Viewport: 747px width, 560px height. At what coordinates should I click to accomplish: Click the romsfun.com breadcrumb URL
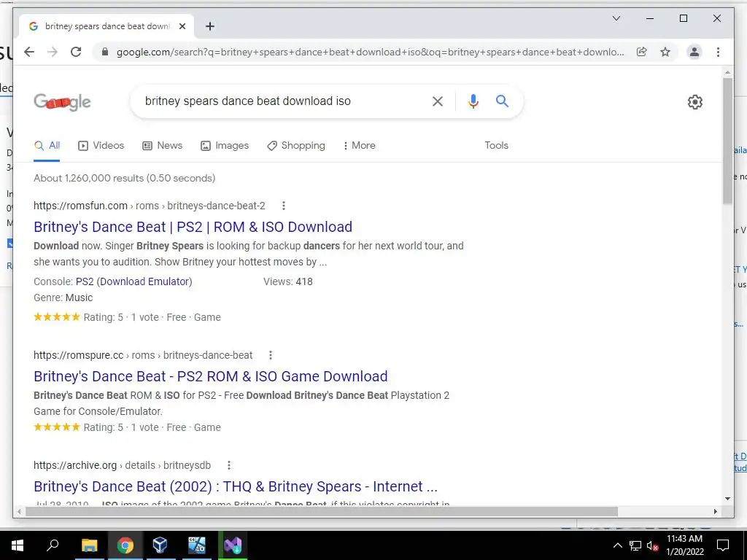click(x=149, y=206)
